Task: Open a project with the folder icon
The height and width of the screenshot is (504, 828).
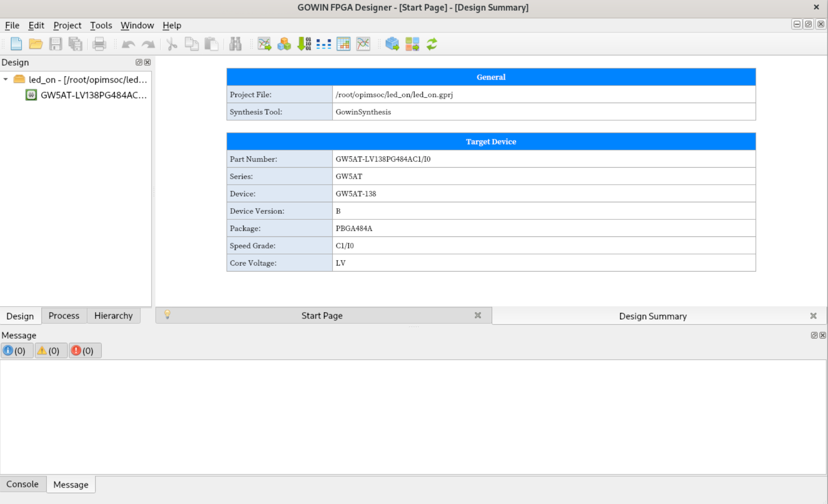Action: tap(36, 44)
